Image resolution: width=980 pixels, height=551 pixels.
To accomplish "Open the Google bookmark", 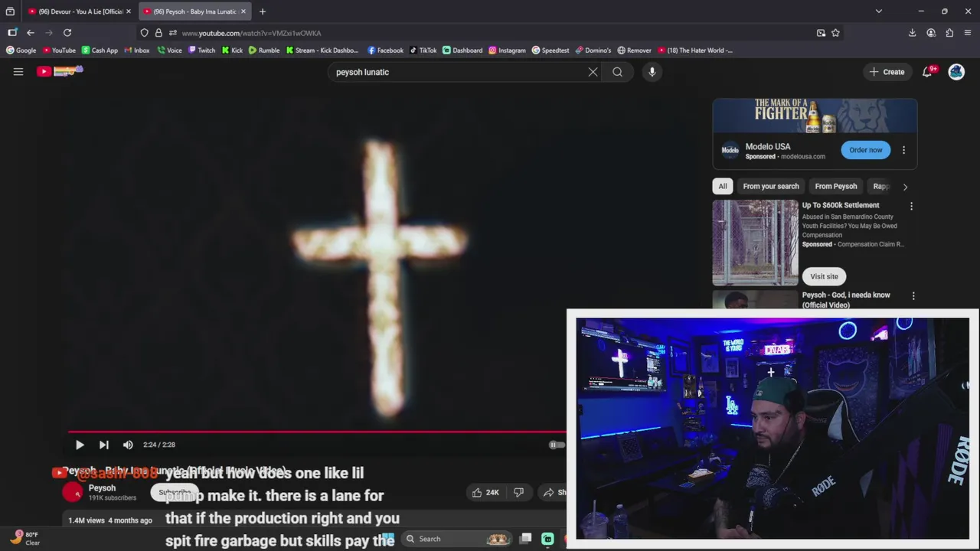I will click(21, 51).
